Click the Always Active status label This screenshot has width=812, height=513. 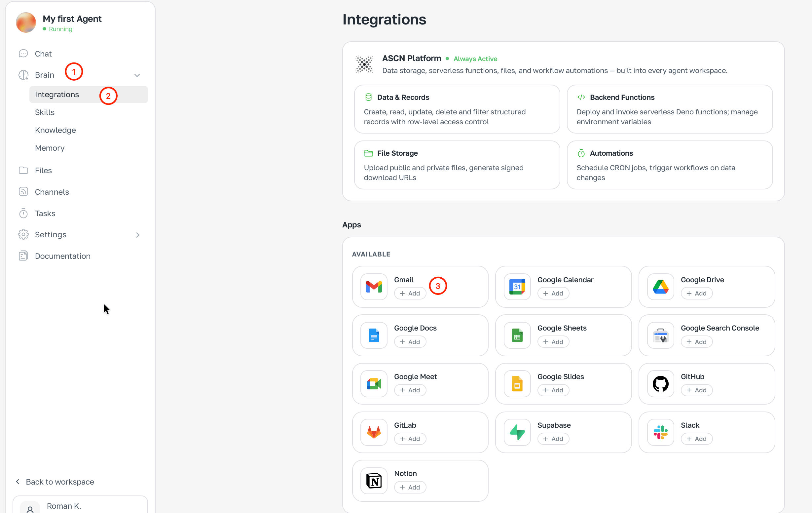(x=475, y=59)
